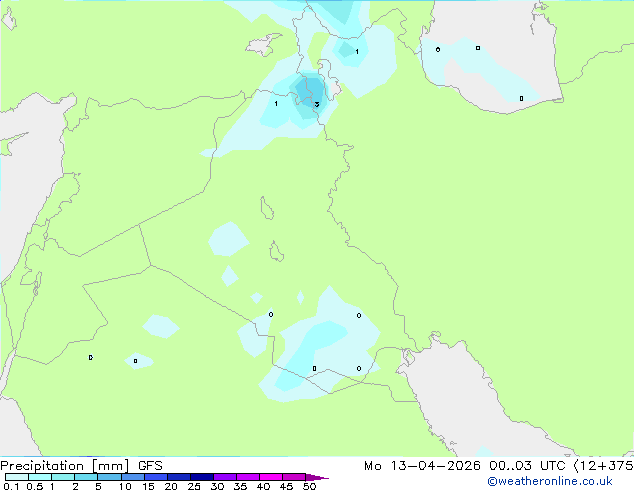
Task: Pick the 25–30 mm dark navy swatch
Action: coord(201,477)
